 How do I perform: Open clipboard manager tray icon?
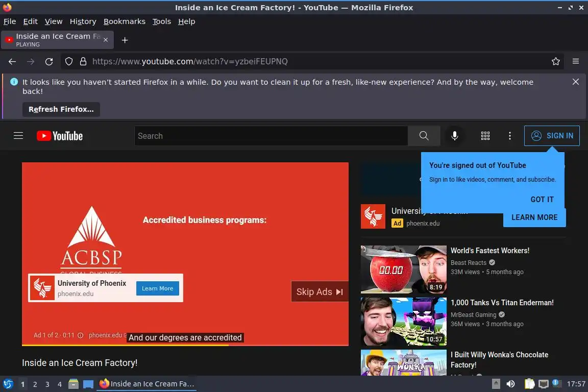pyautogui.click(x=529, y=384)
